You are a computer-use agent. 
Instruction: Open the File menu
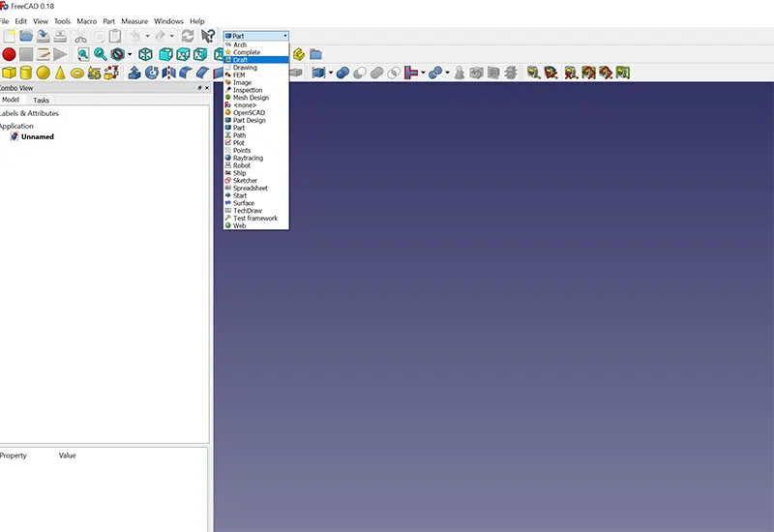tap(4, 21)
